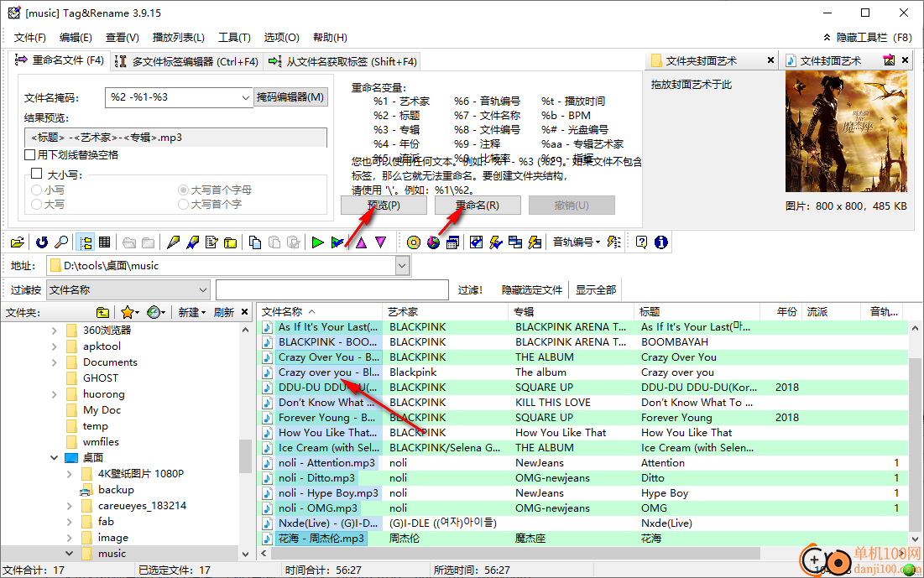The height and width of the screenshot is (578, 924).
Task: Click the lightning with blue check icon
Action: click(496, 242)
